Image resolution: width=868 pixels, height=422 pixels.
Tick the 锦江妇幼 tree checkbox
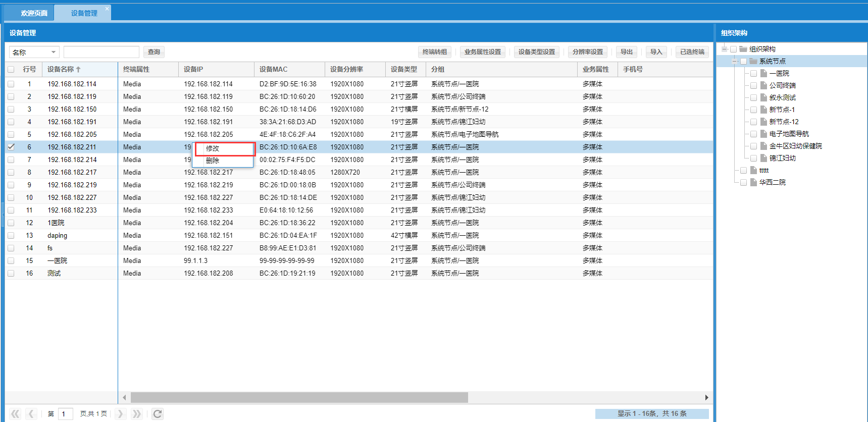[x=753, y=158]
